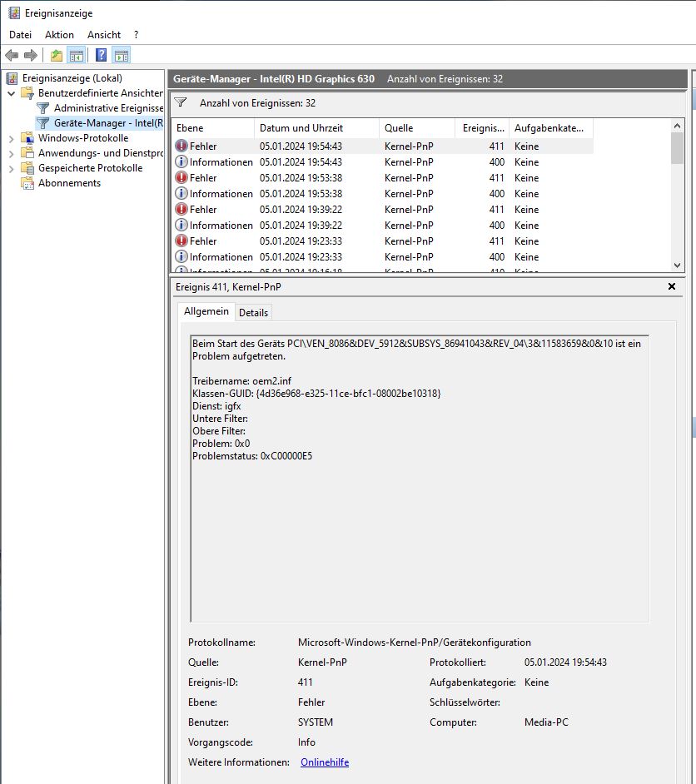Click the Klassen-GUID line in description

pyautogui.click(x=316, y=393)
